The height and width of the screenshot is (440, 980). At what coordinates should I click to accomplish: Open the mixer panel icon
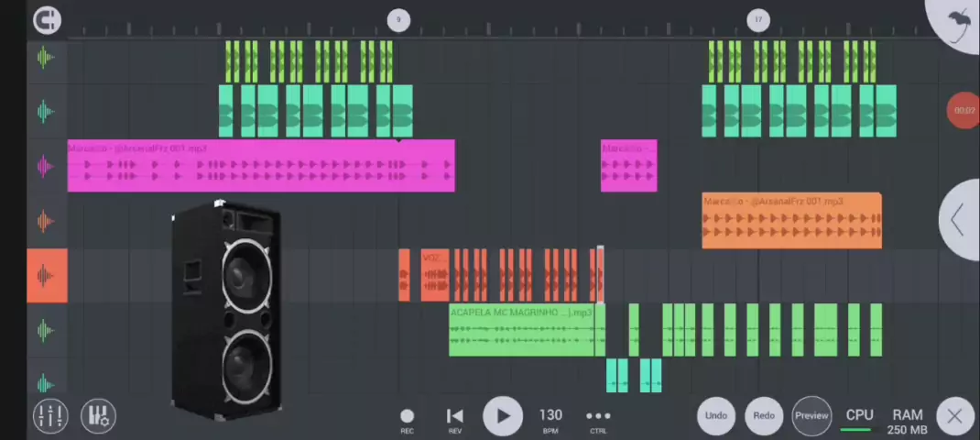pos(50,416)
